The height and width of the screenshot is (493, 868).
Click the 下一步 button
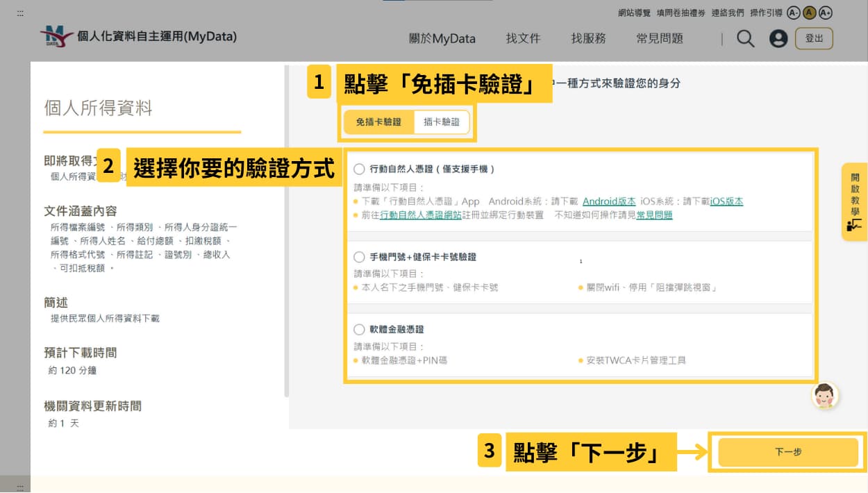pyautogui.click(x=788, y=451)
